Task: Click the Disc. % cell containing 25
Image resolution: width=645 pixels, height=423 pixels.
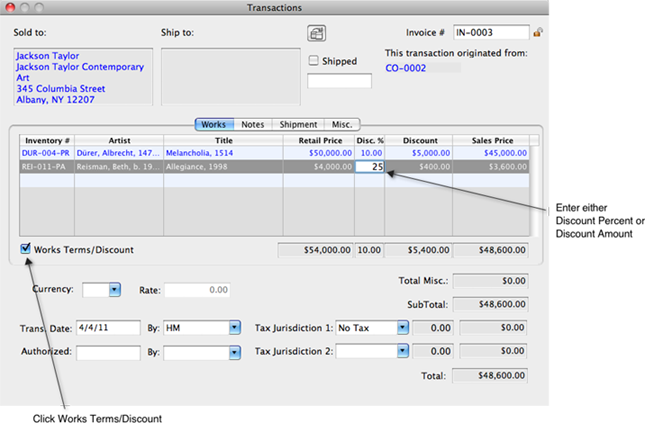Action: [x=370, y=167]
